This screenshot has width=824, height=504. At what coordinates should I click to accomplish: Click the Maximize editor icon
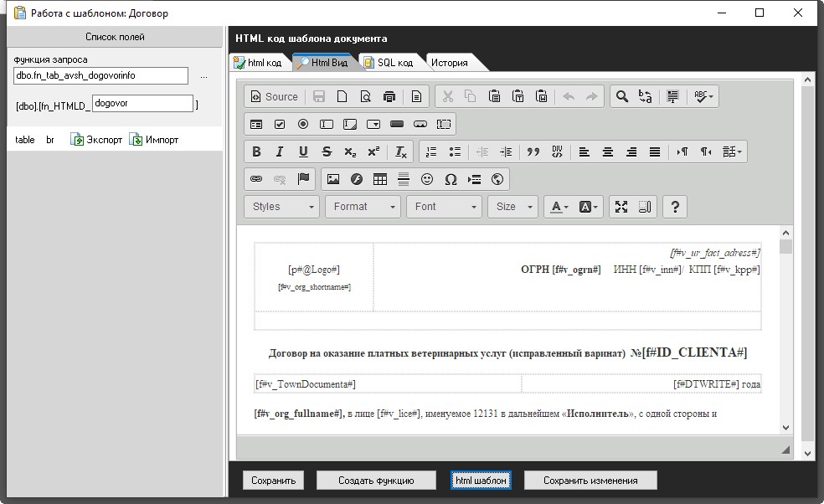(x=621, y=207)
